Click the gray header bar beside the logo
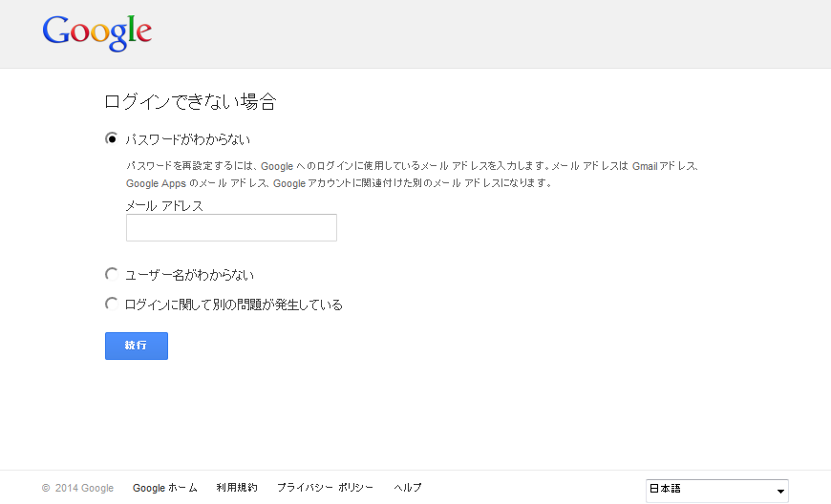831x504 pixels. 478,33
